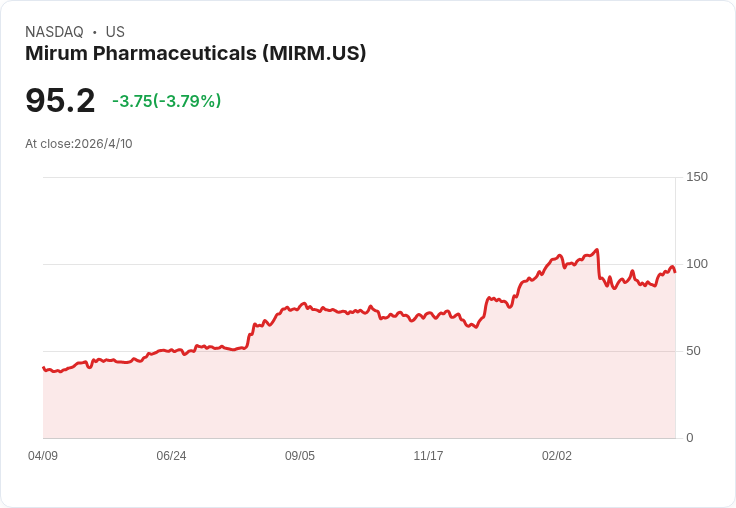Click the Mirum Pharmaceuticals (MIRM.US) title
The image size is (736, 508).
[195, 54]
